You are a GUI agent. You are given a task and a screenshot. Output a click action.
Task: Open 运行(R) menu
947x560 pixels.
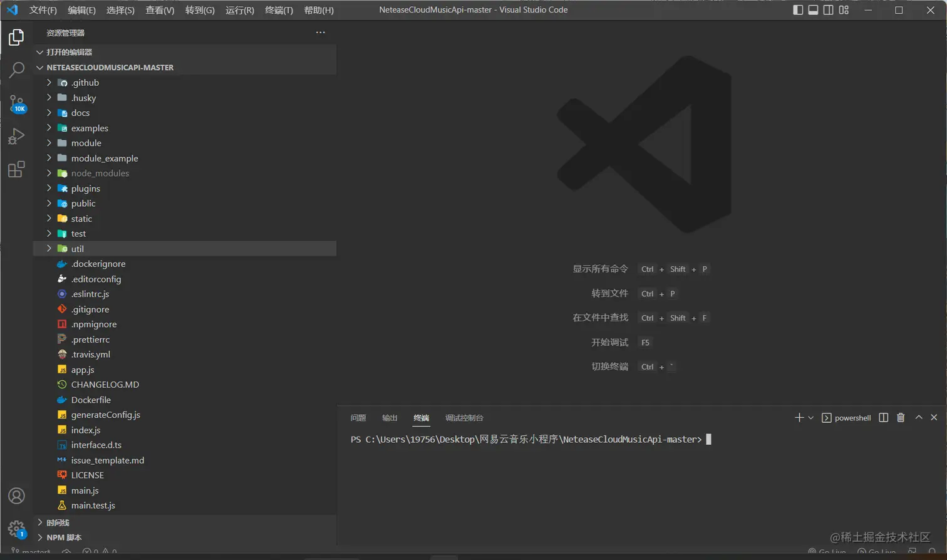click(x=240, y=10)
